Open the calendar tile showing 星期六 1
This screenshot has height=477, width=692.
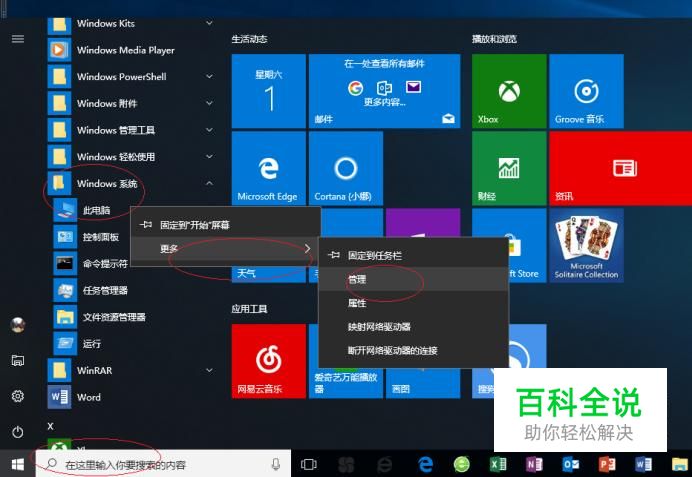pos(268,91)
